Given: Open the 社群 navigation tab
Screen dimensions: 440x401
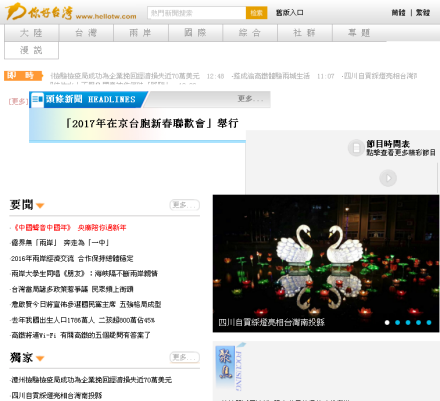Looking at the screenshot, I should tap(305, 33).
